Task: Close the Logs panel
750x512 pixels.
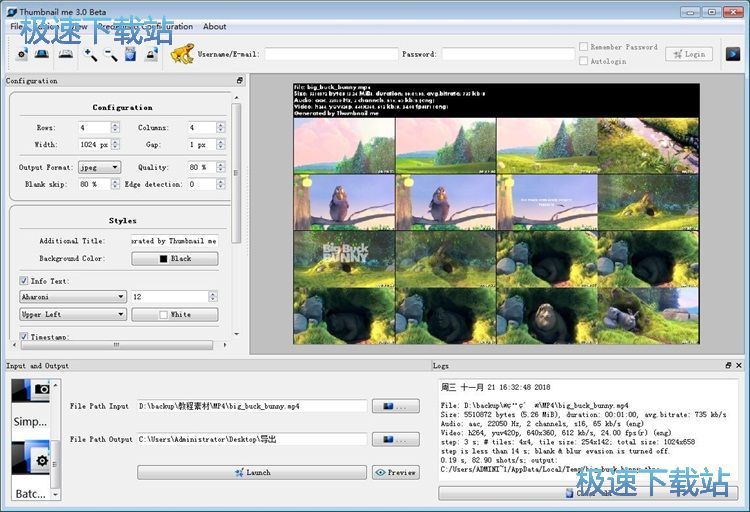Action: [739, 365]
